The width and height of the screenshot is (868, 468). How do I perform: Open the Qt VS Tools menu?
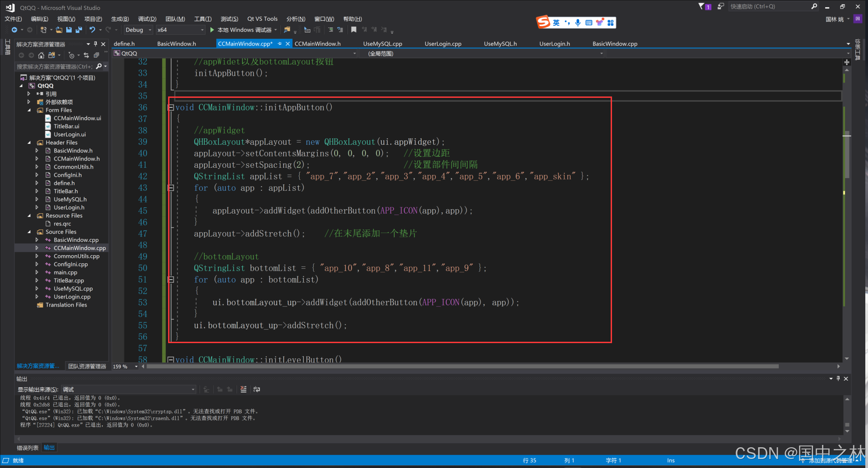coord(262,18)
